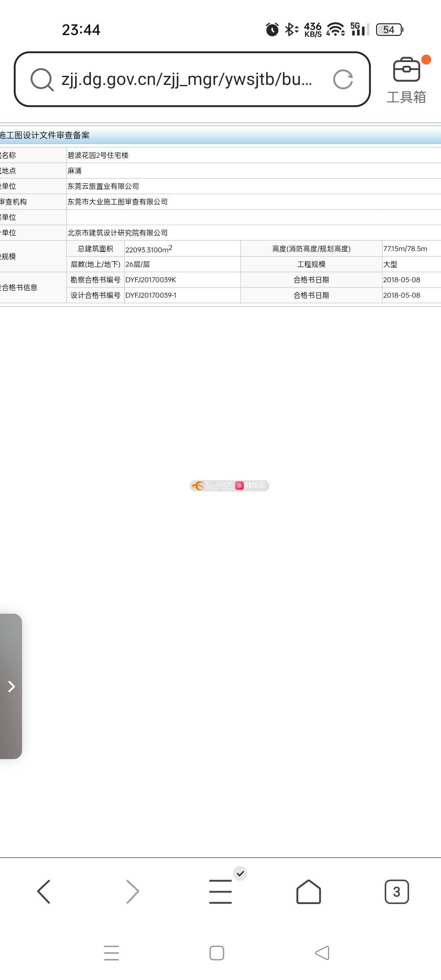Open the 工具箱 toolbox

click(407, 80)
